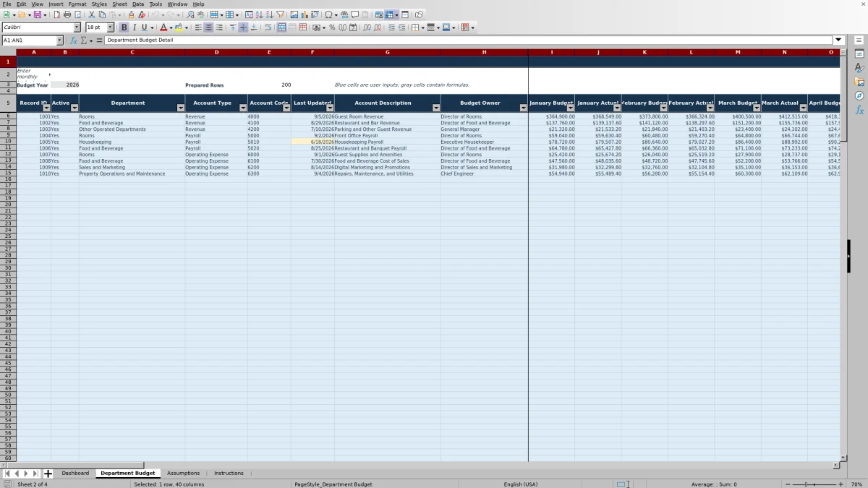Click the Increase Indent icon
The height and width of the screenshot is (488, 868).
coord(391,27)
